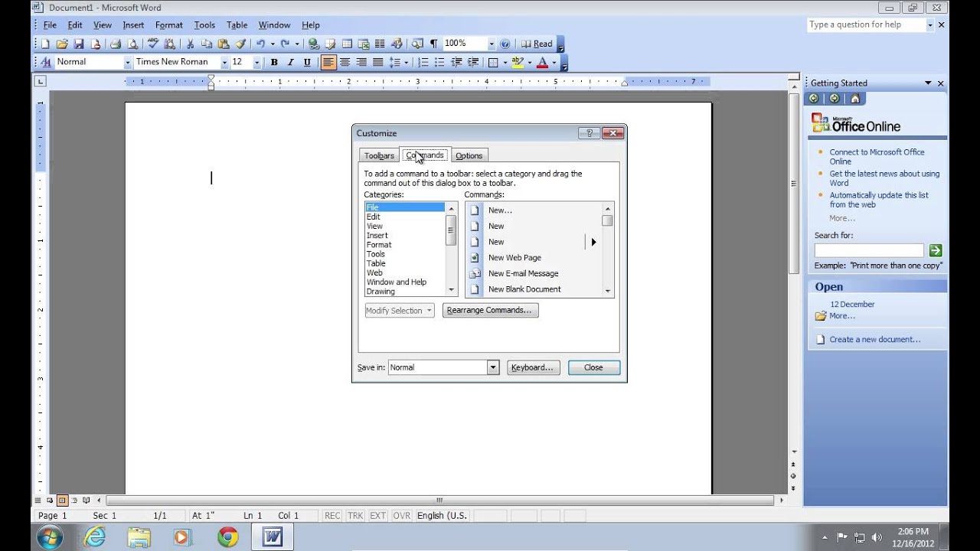Click the Undo arrow icon

260,44
